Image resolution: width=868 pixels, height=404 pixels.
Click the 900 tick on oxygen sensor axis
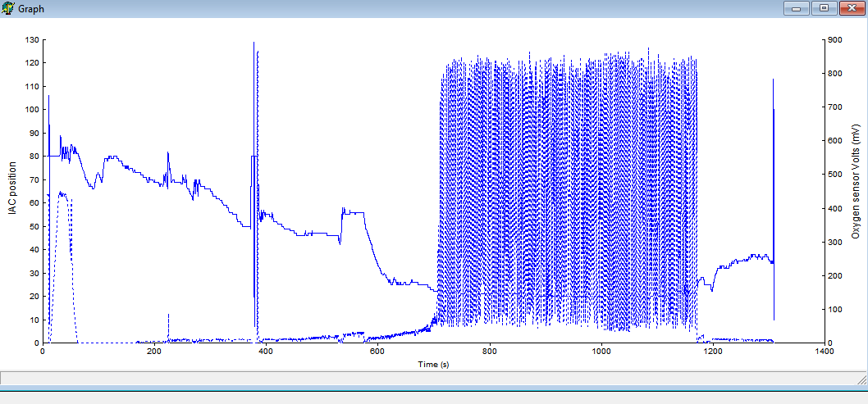coord(835,40)
